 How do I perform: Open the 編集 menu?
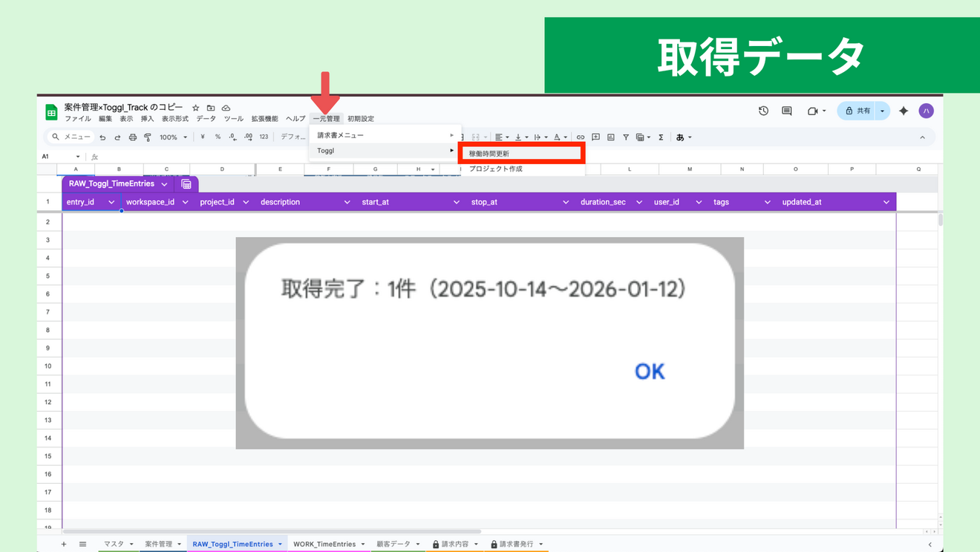click(105, 119)
